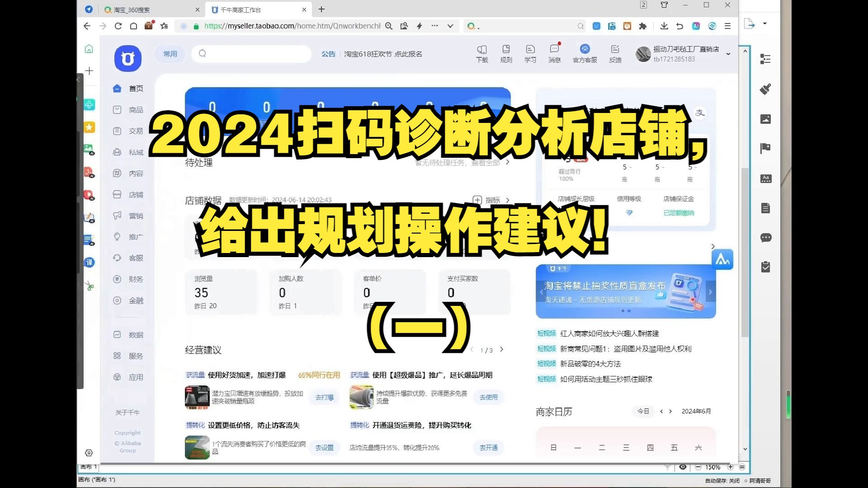The height and width of the screenshot is (488, 868).
Task: Open the 数据 data sidebar item
Action: click(128, 335)
